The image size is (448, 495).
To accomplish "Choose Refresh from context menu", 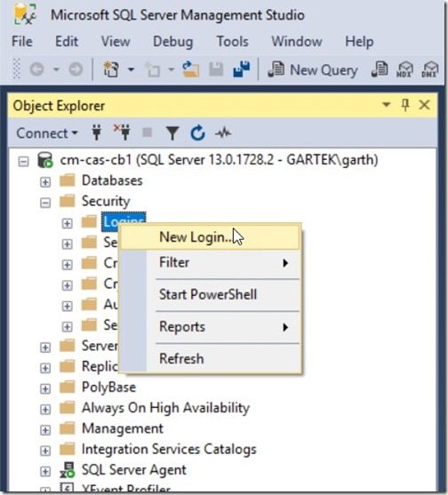I will click(210, 359).
